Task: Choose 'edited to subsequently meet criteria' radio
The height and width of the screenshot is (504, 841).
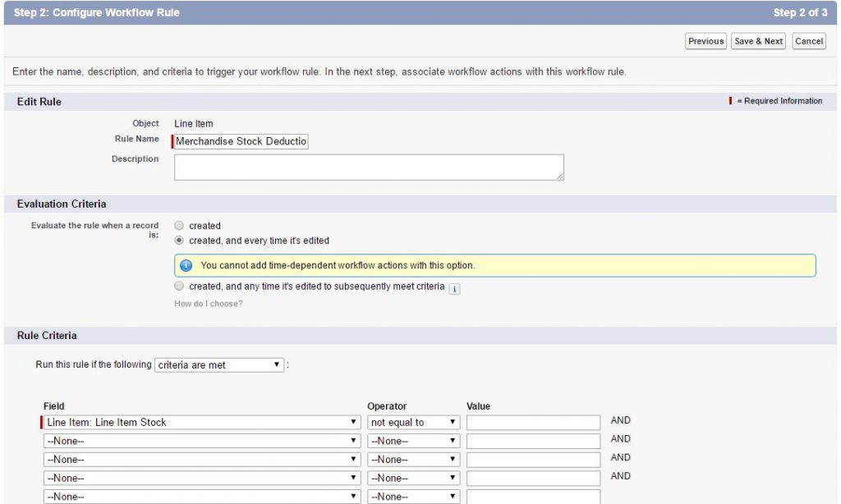Action: click(x=179, y=286)
